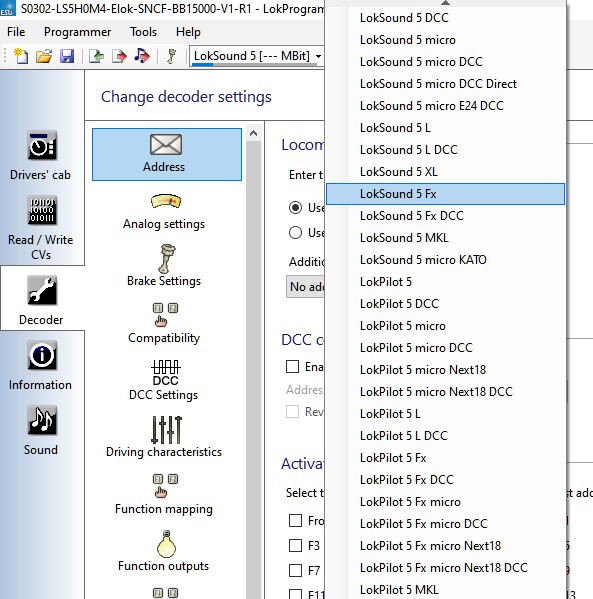This screenshot has width=593, height=599.
Task: Open DCC Settings category
Action: [x=164, y=380]
